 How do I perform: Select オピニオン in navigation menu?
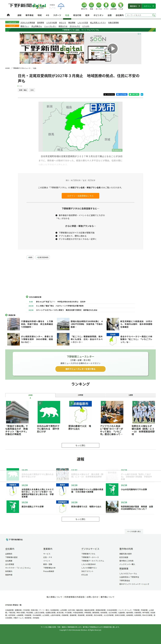coord(98,15)
